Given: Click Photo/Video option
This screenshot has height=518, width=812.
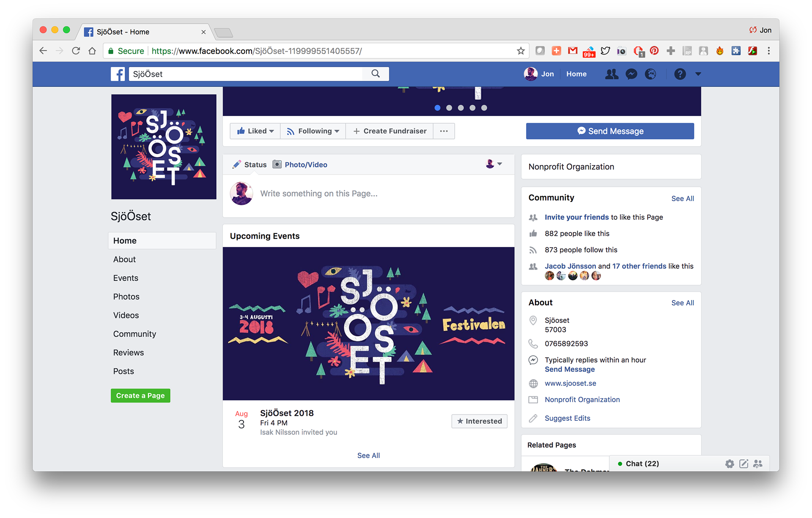Looking at the screenshot, I should pos(300,165).
